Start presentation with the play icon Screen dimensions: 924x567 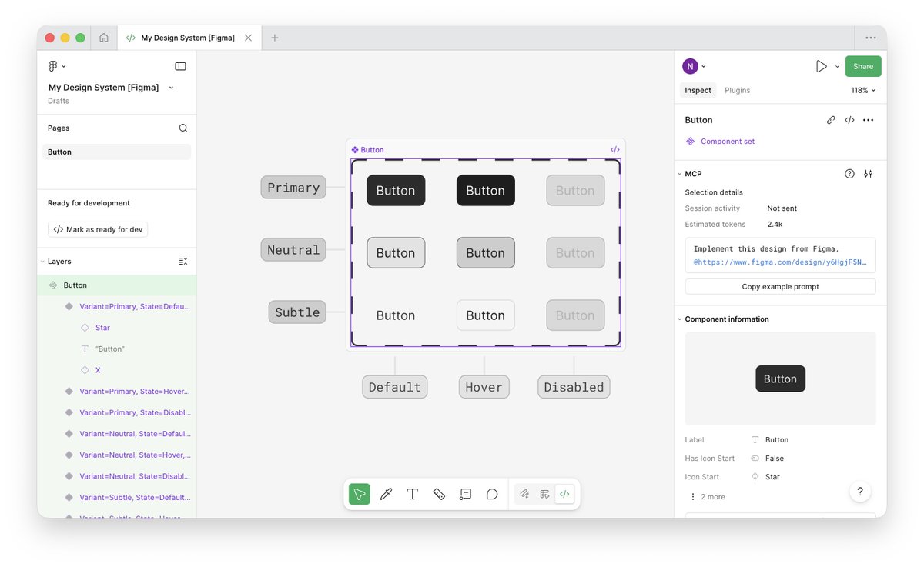coord(822,66)
